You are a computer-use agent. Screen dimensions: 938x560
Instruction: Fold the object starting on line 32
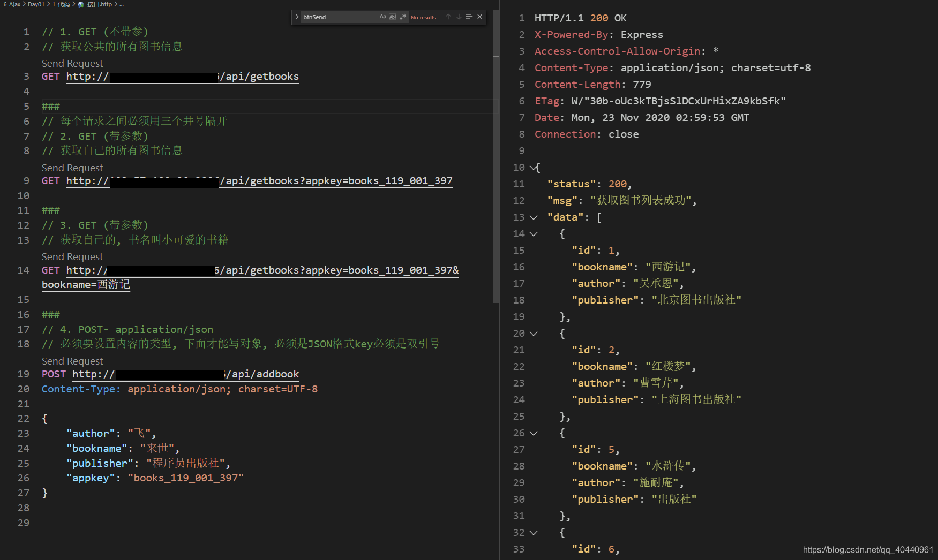pos(533,533)
